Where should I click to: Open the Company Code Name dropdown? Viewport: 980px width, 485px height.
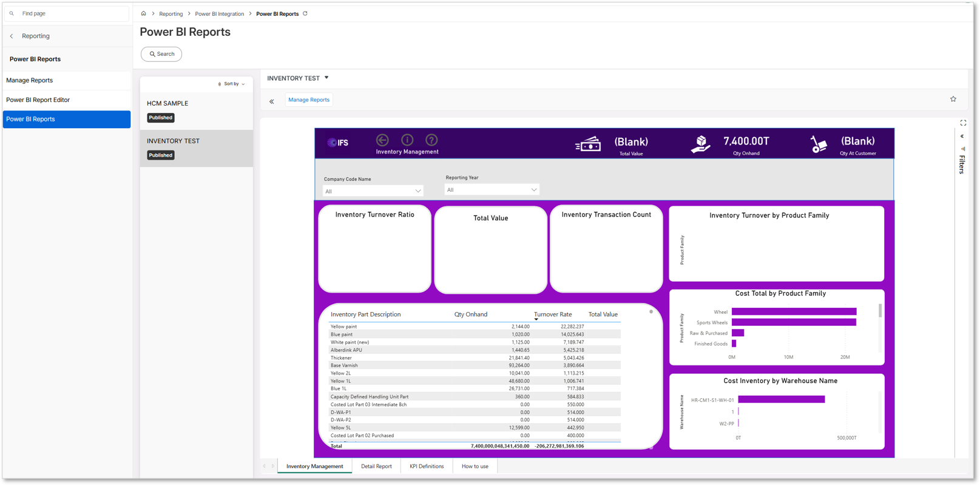[373, 191]
